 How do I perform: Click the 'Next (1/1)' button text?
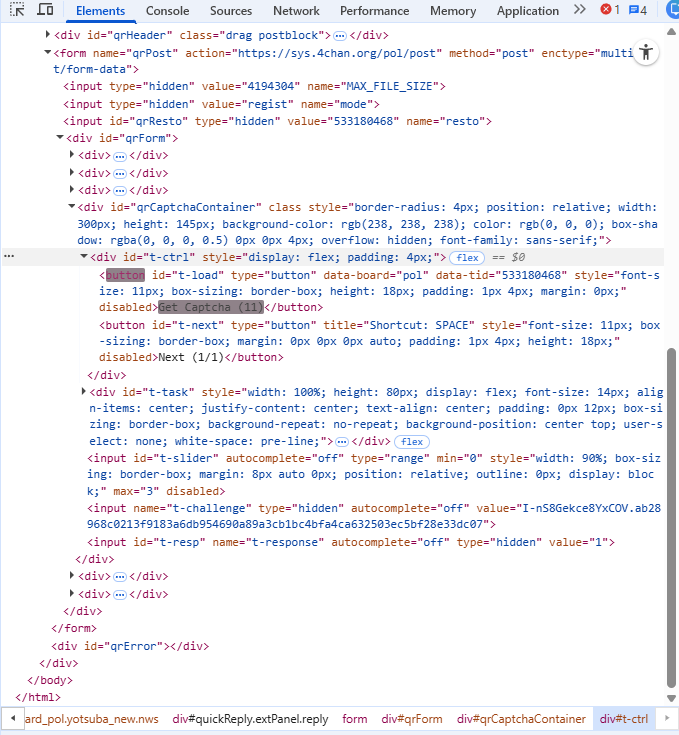[x=191, y=357]
